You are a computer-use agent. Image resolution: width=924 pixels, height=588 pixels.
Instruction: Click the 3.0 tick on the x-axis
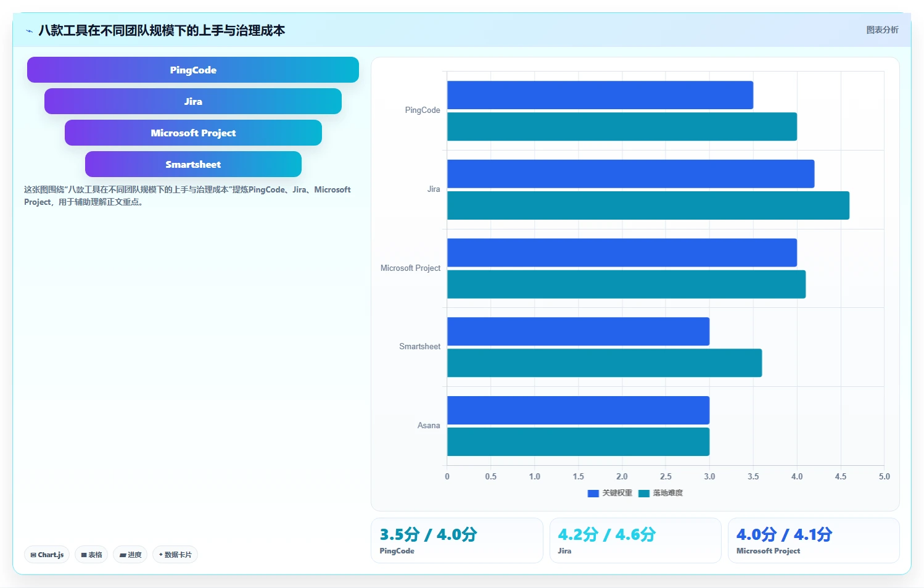click(x=709, y=476)
